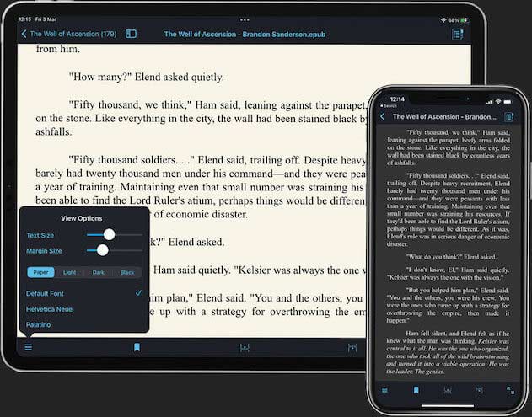The image size is (532, 417).
Task: Tap the iPhone Wi-Fi icon
Action: (x=498, y=102)
